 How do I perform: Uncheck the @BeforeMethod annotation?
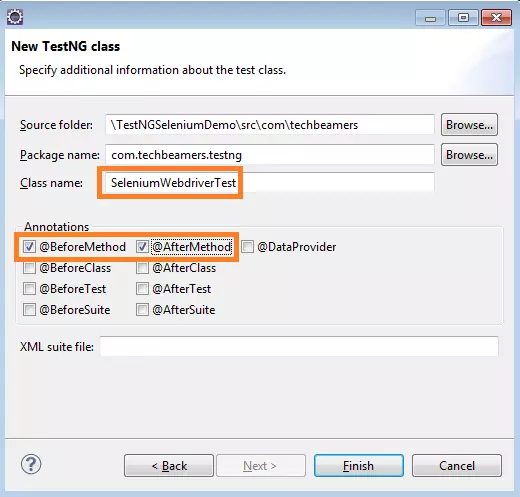[x=29, y=247]
